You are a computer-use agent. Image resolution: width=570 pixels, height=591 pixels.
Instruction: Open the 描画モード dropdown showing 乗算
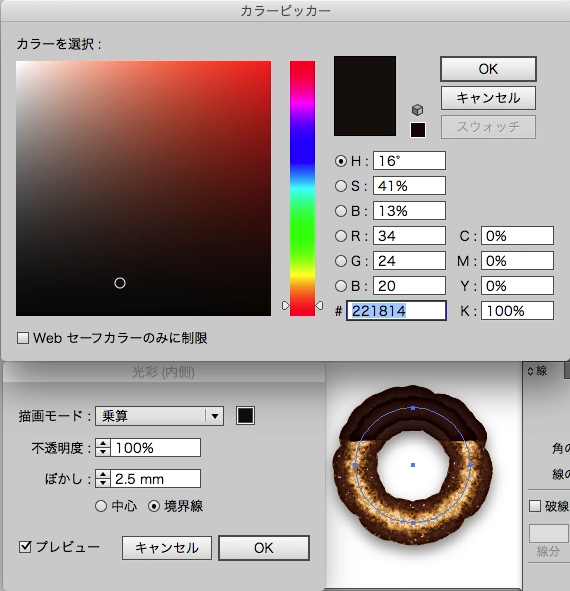[159, 416]
